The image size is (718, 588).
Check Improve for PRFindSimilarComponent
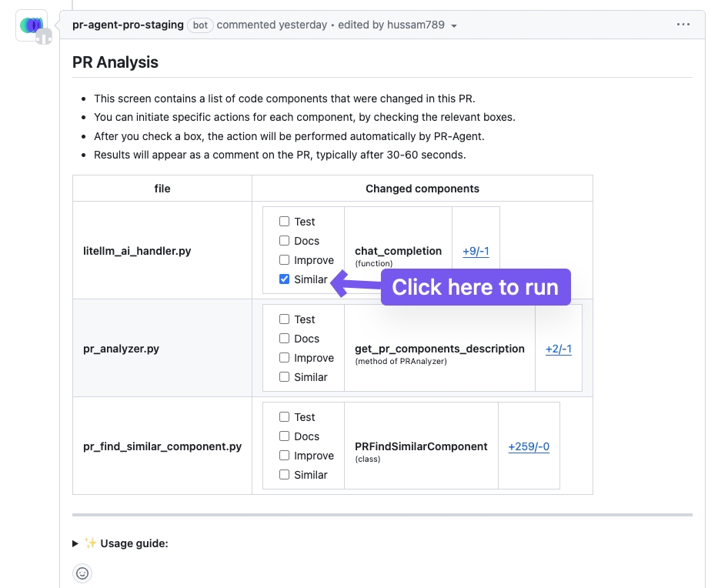pyautogui.click(x=285, y=456)
